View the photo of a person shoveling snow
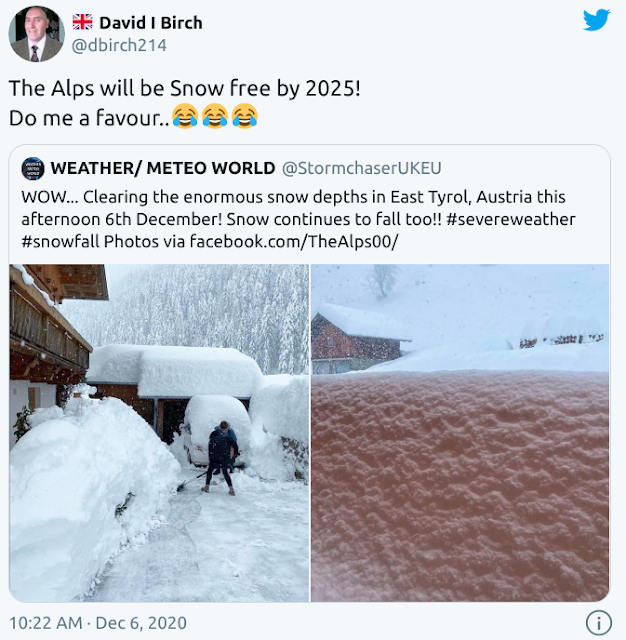 [x=159, y=433]
